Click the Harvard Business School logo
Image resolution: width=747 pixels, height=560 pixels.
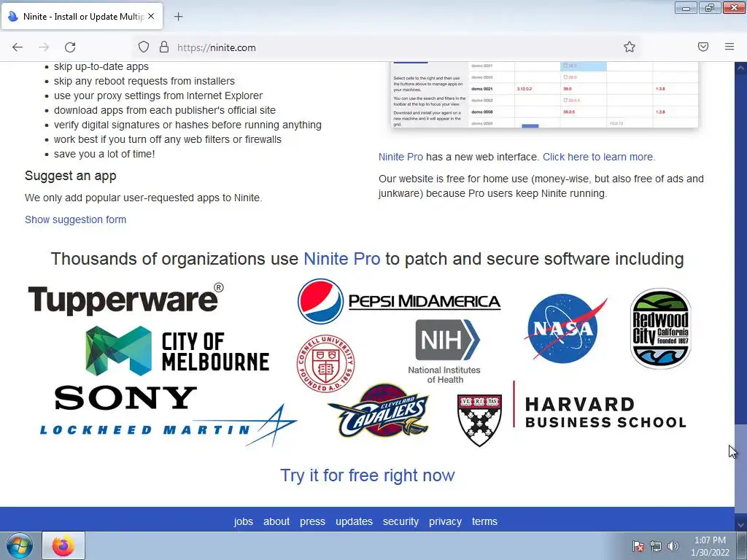click(x=572, y=413)
